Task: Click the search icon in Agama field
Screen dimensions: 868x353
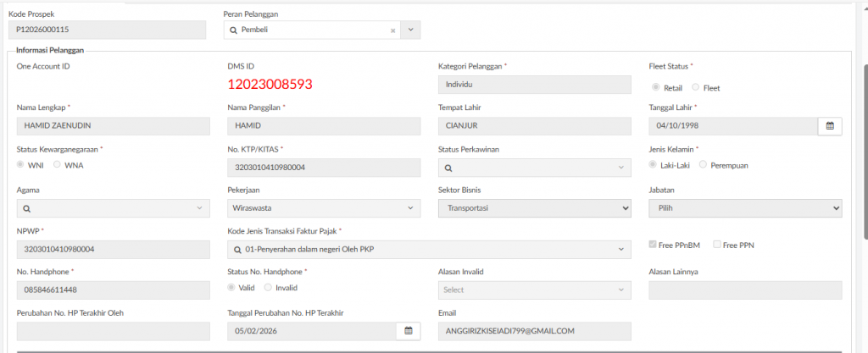Action: click(26, 207)
